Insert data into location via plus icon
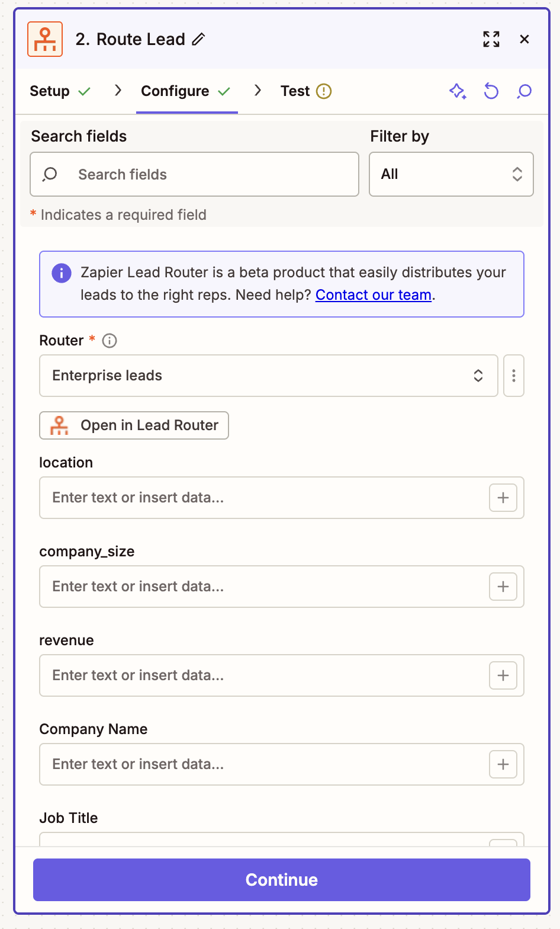Viewport: 560px width, 929px height. click(503, 498)
